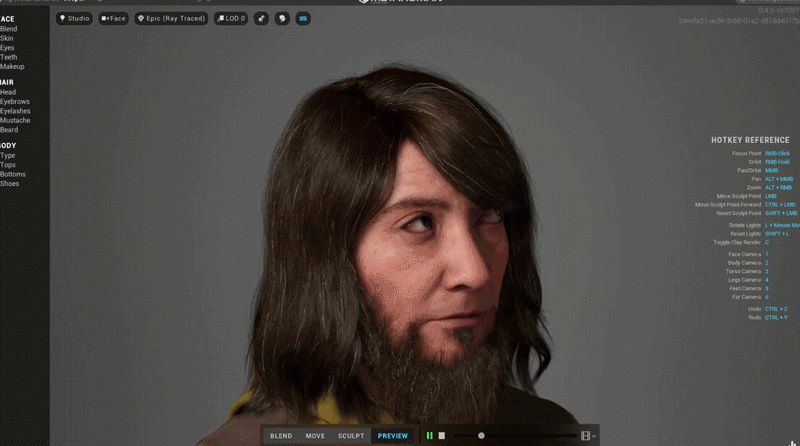Viewport: 800px width, 446px height.
Task: Open the Bottoms clothing settings
Action: (x=13, y=174)
